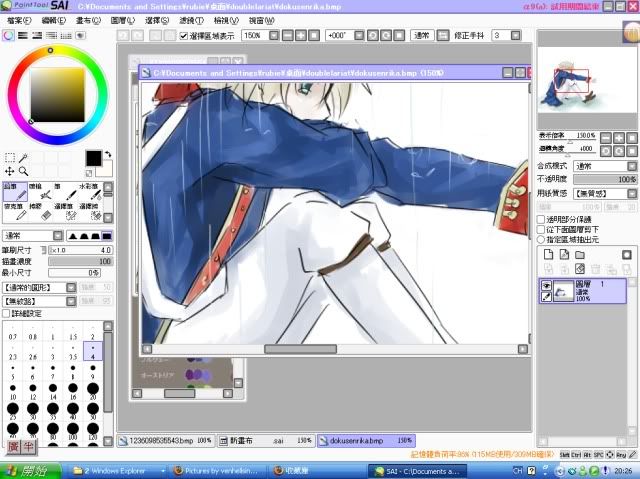Open the 編輯(E) edit menu
The image size is (640, 479).
53,20
